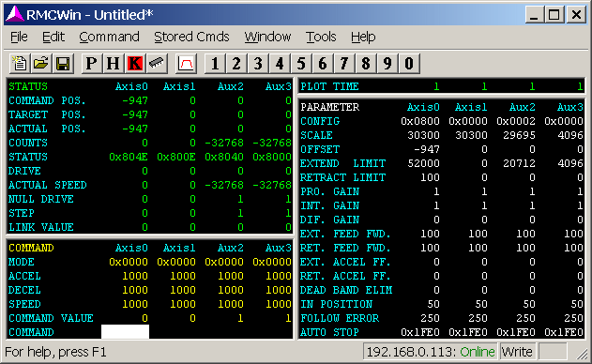Click Axis1 STATUS word 0x800E
Viewport: 592px width, 364px height.
[x=176, y=157]
